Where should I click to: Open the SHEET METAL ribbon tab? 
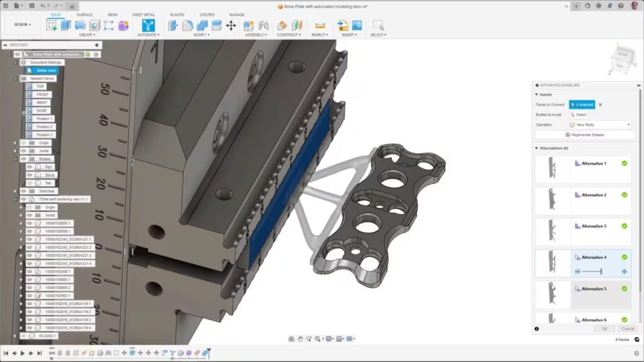click(x=143, y=14)
